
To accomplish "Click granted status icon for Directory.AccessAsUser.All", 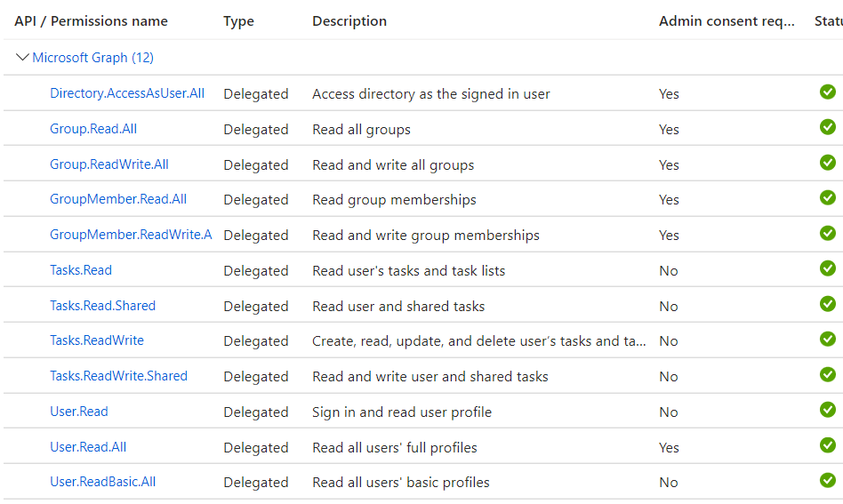I will (827, 92).
